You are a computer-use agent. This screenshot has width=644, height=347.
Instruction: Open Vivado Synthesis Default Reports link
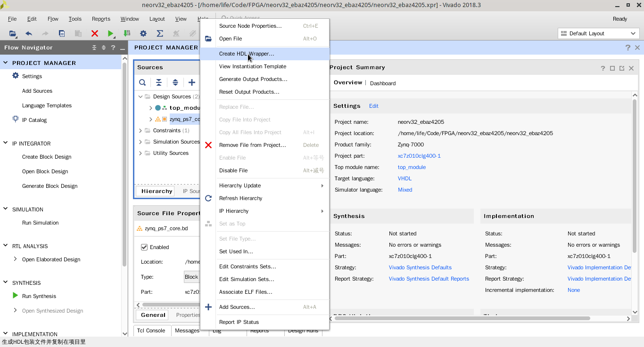click(x=429, y=279)
